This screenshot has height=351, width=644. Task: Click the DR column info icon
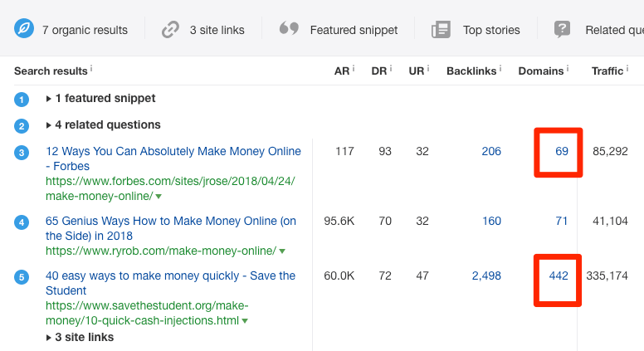pyautogui.click(x=391, y=68)
